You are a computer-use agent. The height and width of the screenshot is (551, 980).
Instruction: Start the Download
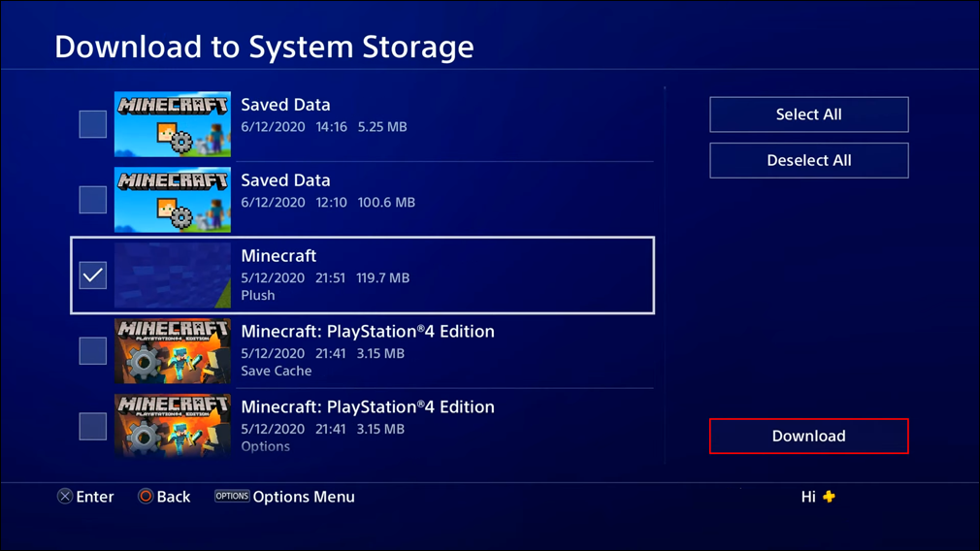point(808,437)
